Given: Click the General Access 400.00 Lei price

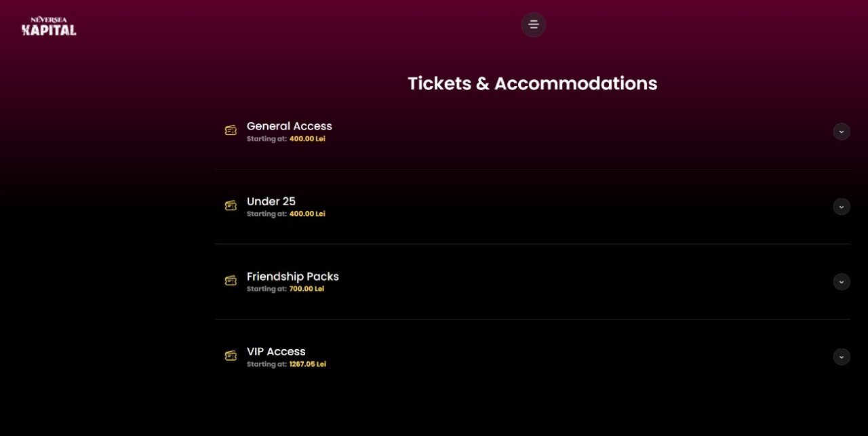Looking at the screenshot, I should tap(307, 139).
